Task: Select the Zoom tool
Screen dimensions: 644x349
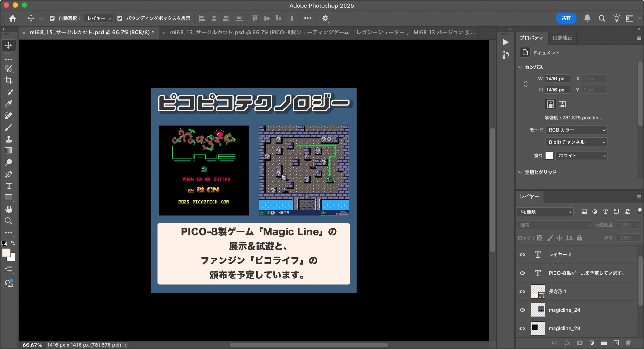Action: [9, 221]
